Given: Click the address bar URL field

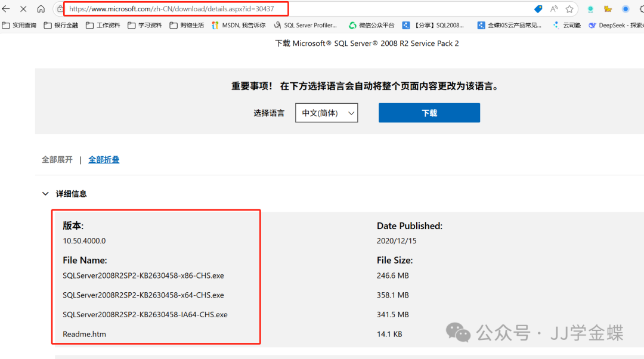Looking at the screenshot, I should tap(179, 9).
